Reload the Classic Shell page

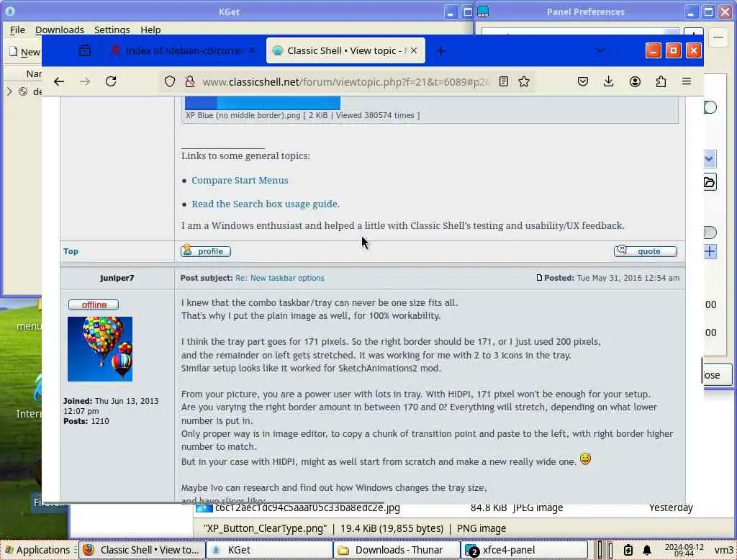(111, 82)
